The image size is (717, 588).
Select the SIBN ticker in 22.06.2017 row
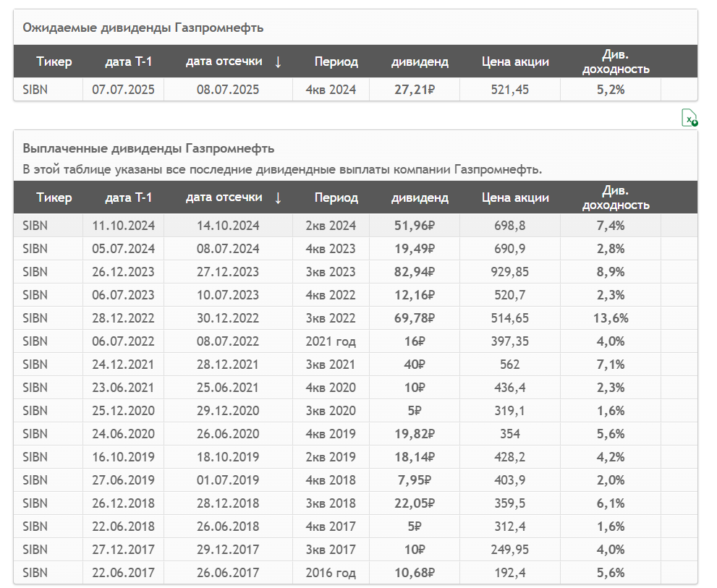click(x=35, y=573)
